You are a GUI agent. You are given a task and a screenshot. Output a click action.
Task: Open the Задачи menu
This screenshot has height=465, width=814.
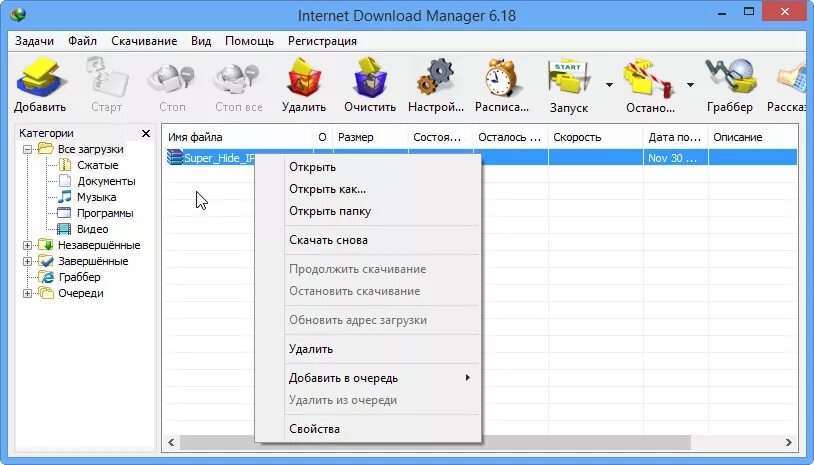point(34,41)
